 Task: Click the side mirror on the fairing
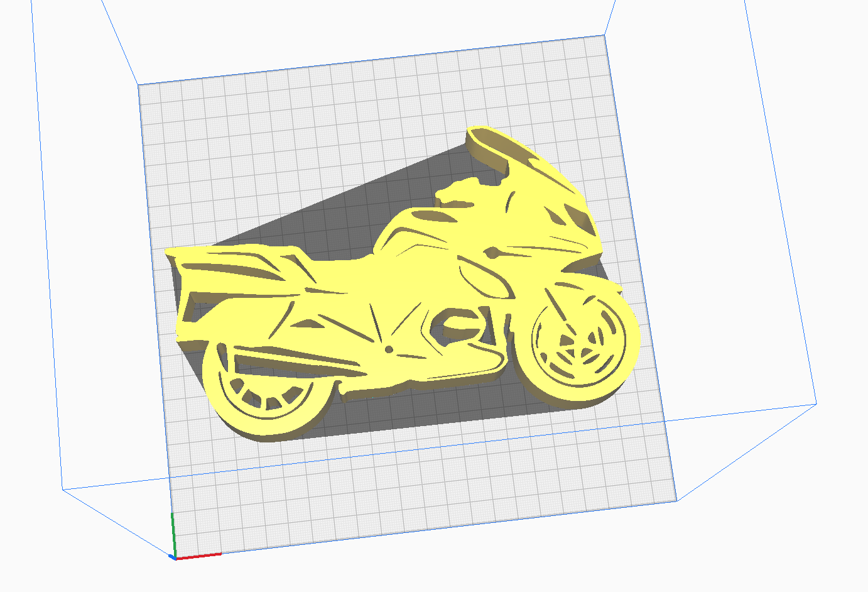pyautogui.click(x=492, y=254)
